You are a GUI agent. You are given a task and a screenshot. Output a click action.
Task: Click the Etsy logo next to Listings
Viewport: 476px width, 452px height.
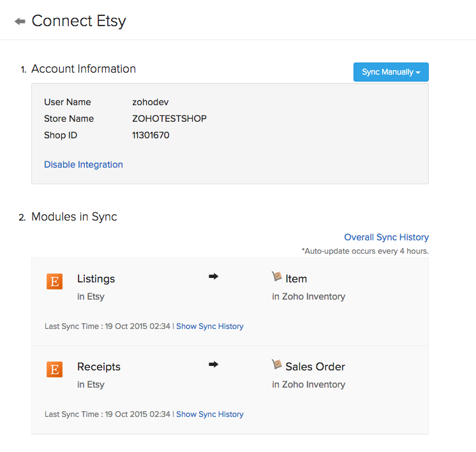pos(55,282)
